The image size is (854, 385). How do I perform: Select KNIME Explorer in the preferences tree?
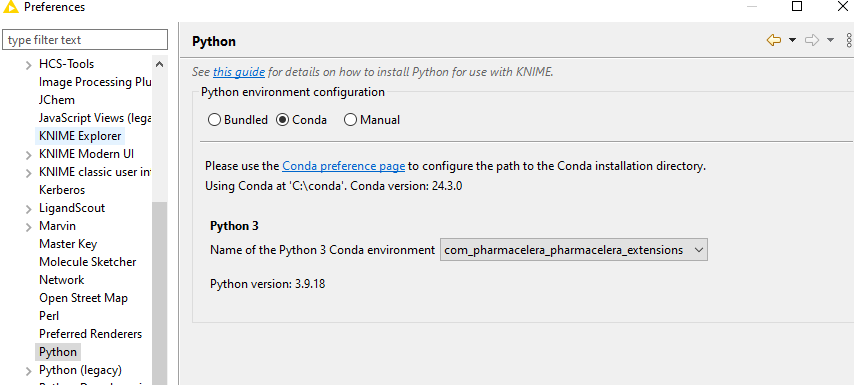80,136
